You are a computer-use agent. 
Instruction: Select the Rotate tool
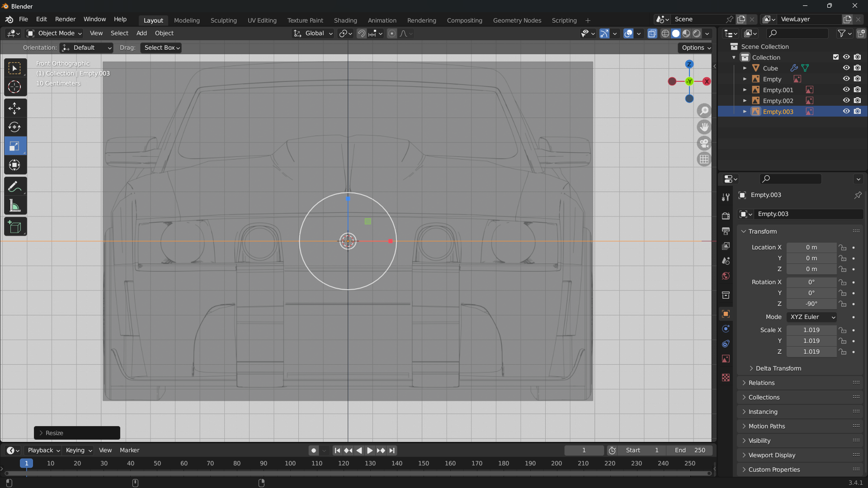point(14,127)
